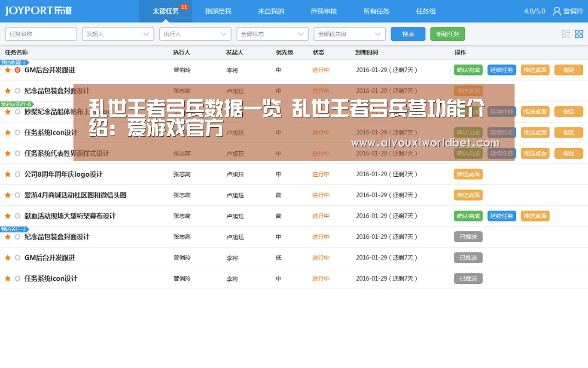This screenshot has height=368, width=588.
Task: Click 已推送 on 任务系统icon设计 row by 李将
Action: click(x=468, y=279)
